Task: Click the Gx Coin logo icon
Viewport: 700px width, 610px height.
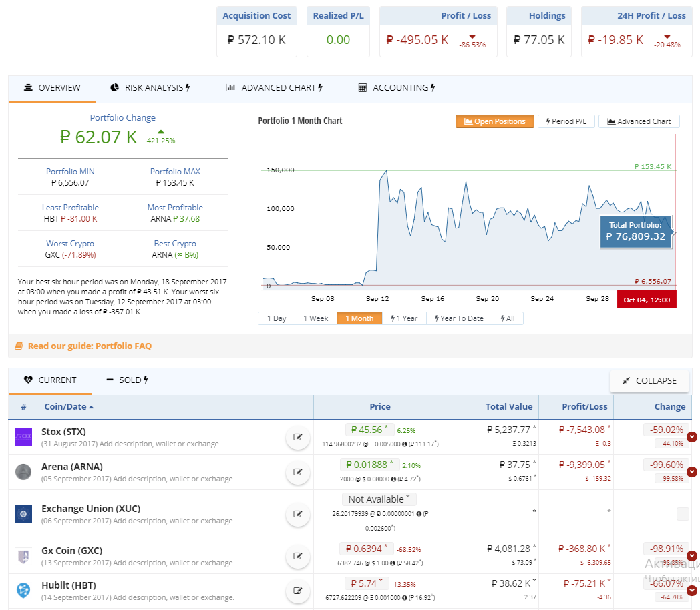Action: point(23,556)
